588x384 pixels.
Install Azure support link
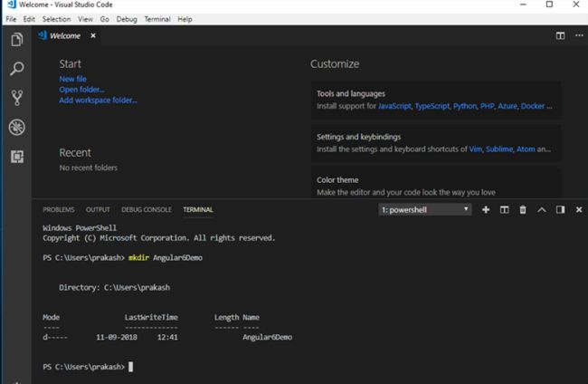[507, 106]
